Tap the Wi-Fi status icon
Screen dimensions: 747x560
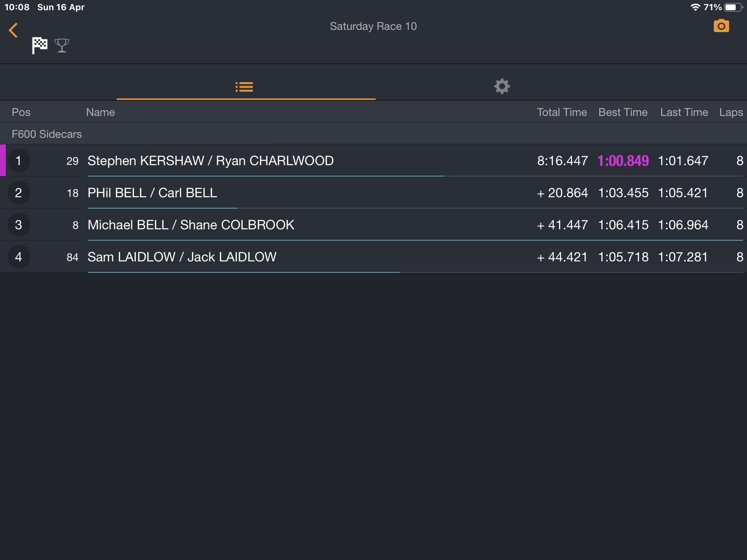[695, 7]
